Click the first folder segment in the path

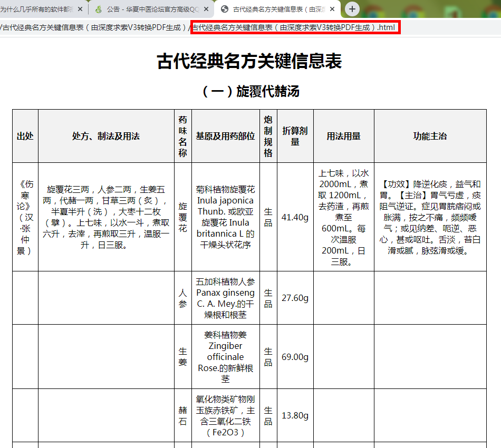(x=94, y=27)
